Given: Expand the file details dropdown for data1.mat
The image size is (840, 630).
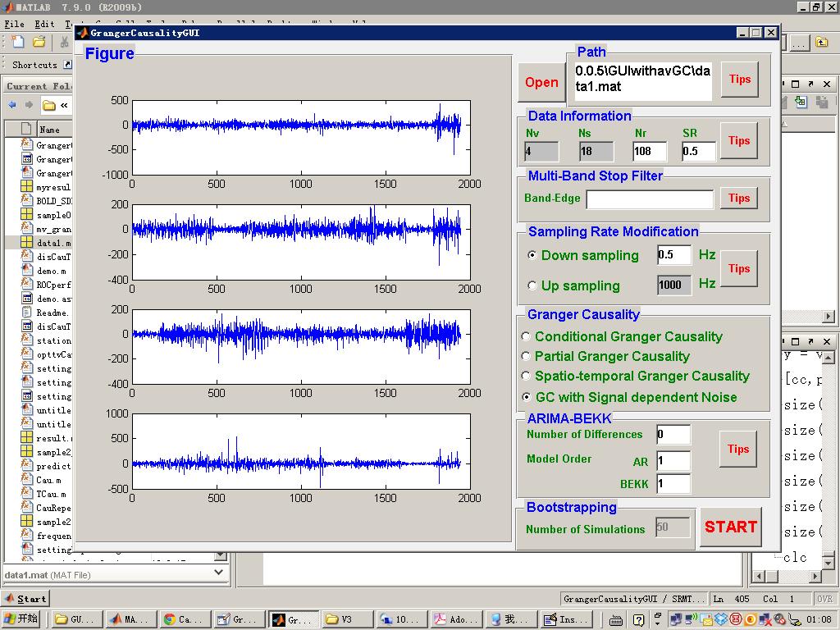Looking at the screenshot, I should pyautogui.click(x=219, y=572).
